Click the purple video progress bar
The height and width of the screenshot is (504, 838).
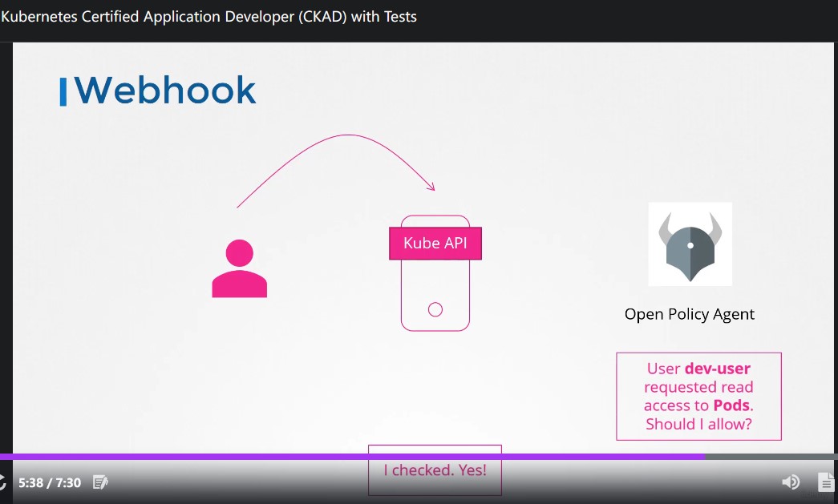[x=352, y=457]
